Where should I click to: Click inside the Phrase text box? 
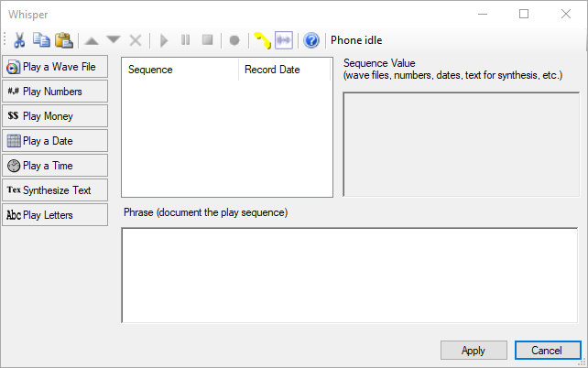point(349,275)
